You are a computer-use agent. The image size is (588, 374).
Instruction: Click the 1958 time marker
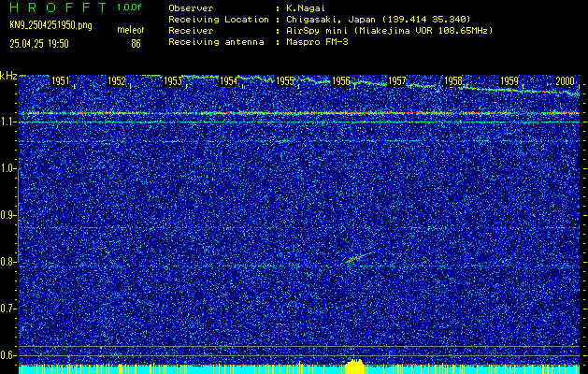[453, 81]
